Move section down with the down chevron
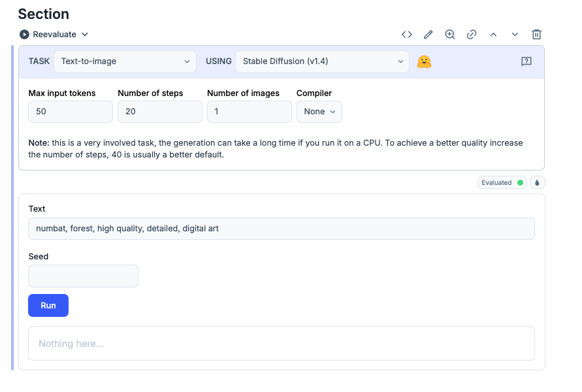 click(515, 35)
